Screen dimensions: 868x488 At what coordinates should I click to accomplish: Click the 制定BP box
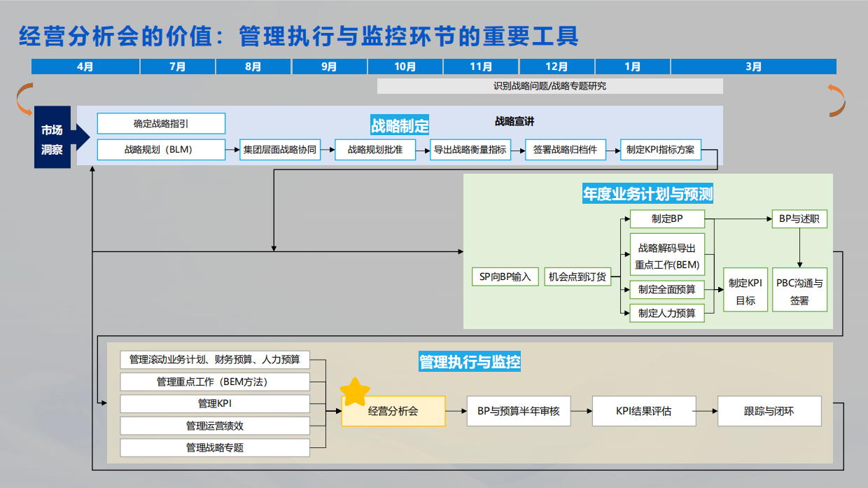point(667,219)
